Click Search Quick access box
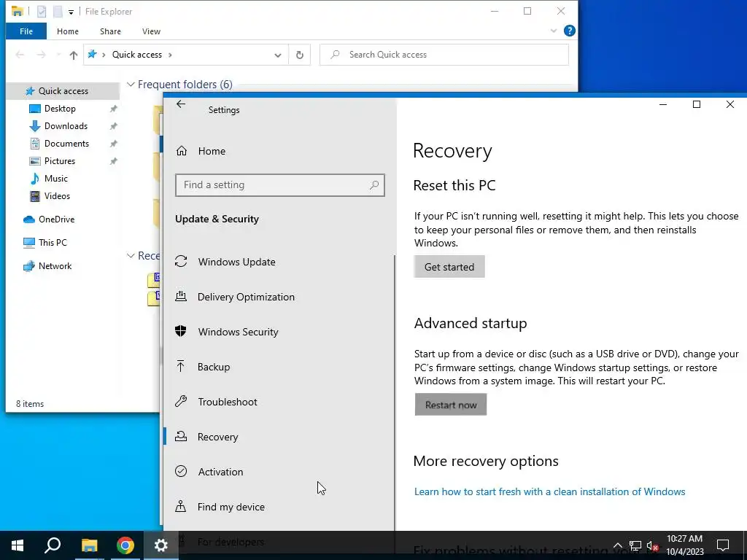The height and width of the screenshot is (560, 747). pyautogui.click(x=444, y=55)
